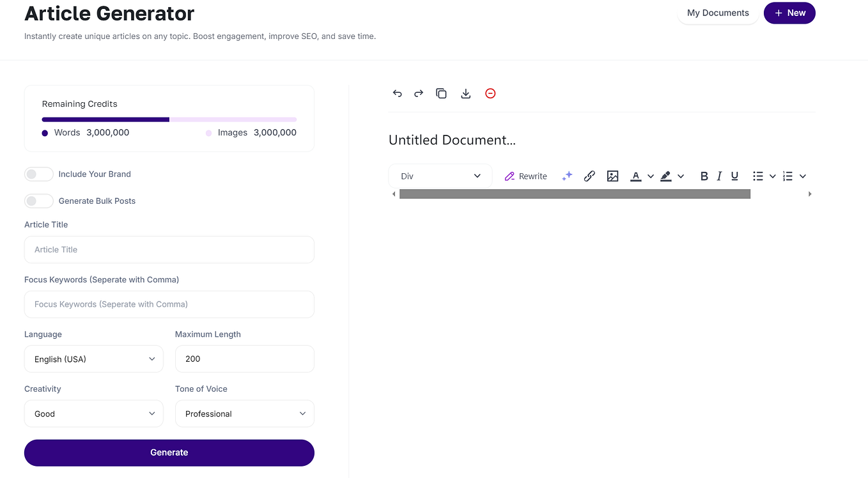The height and width of the screenshot is (478, 868).
Task: Expand the highlight color options arrow
Action: tap(681, 176)
